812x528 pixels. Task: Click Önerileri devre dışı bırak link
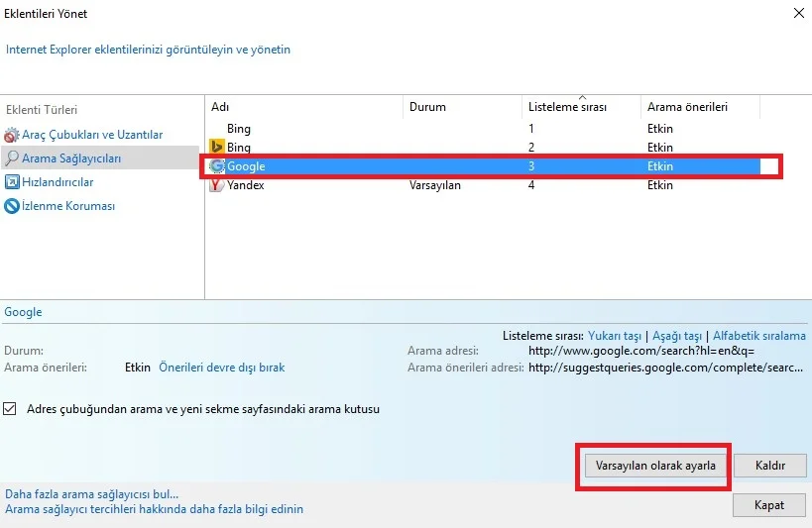coord(221,368)
